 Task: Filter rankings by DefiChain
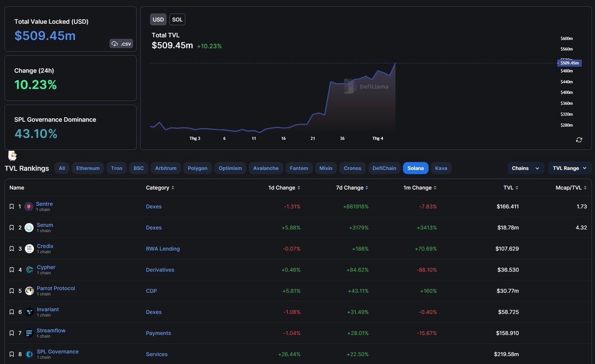tap(384, 168)
